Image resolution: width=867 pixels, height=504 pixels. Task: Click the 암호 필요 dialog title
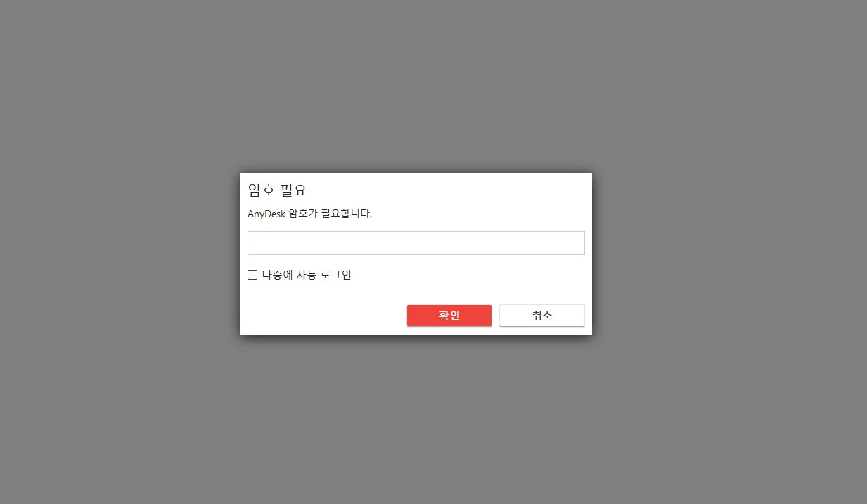point(278,190)
